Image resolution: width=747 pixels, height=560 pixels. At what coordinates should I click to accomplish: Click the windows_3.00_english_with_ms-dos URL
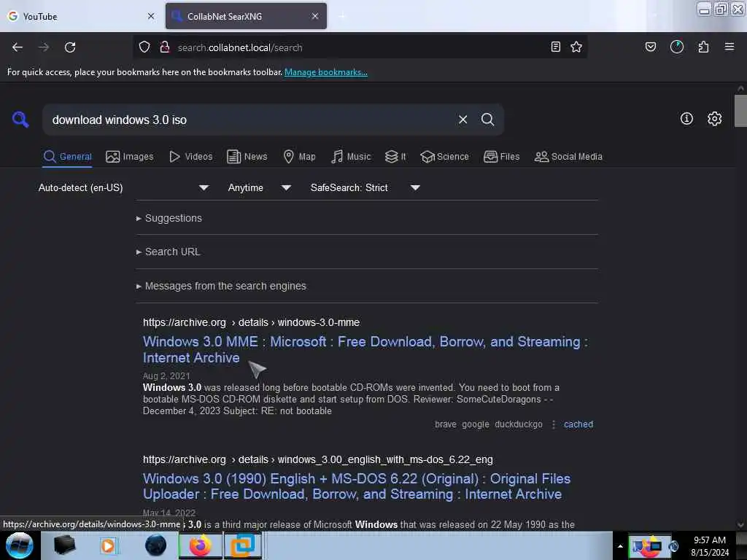pyautogui.click(x=318, y=459)
